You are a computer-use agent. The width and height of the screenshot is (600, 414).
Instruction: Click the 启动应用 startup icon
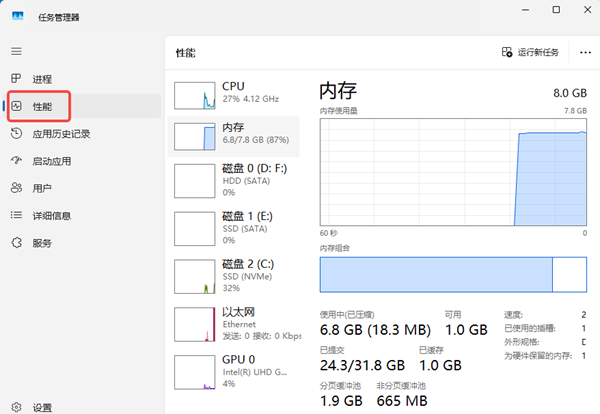(x=16, y=160)
